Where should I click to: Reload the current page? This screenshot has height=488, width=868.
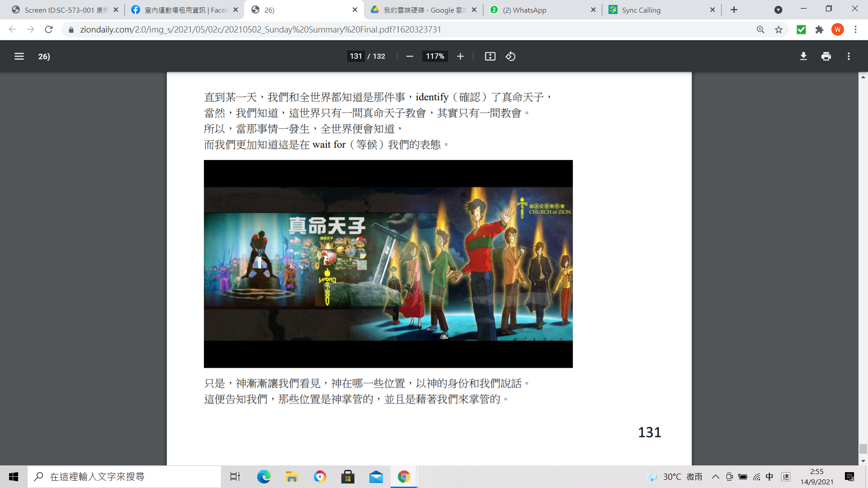49,30
